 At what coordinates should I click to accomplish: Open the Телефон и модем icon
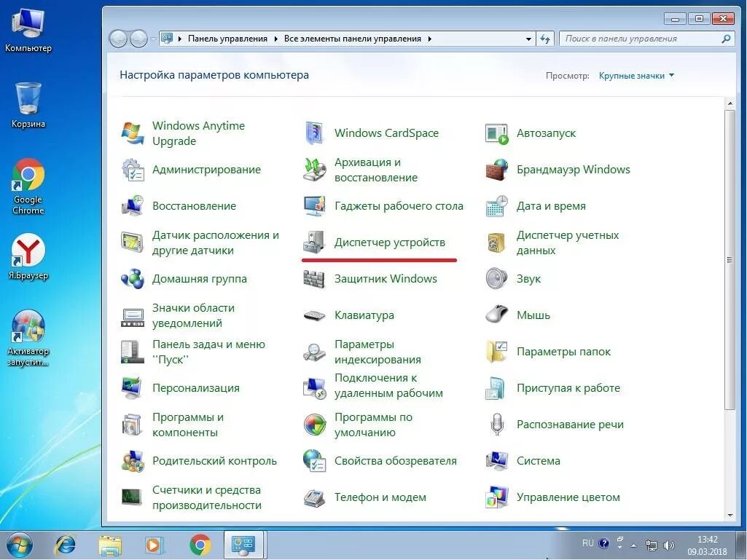click(314, 497)
